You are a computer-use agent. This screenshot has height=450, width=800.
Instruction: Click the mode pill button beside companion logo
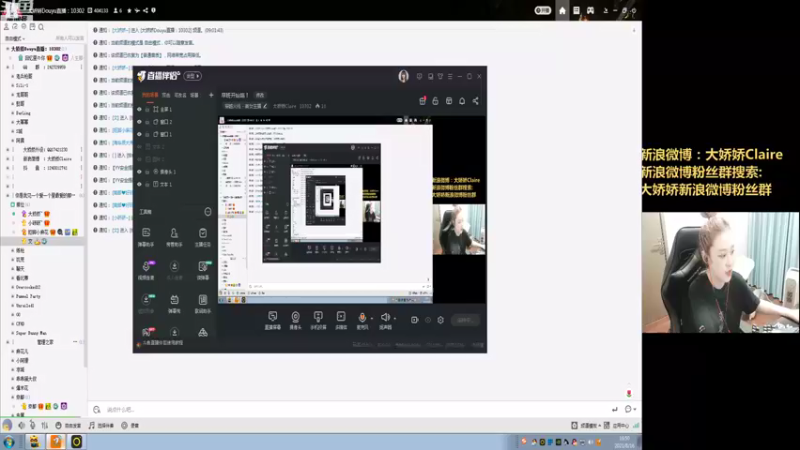(192, 76)
